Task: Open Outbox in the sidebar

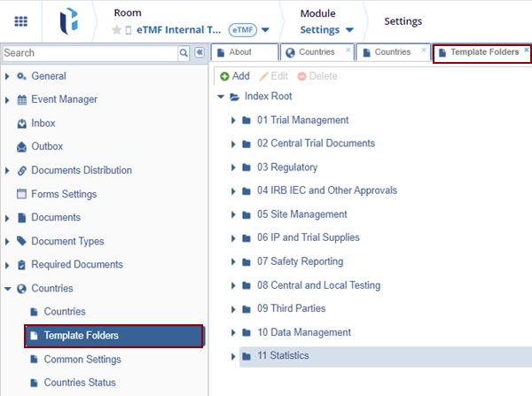Action: coord(46,146)
